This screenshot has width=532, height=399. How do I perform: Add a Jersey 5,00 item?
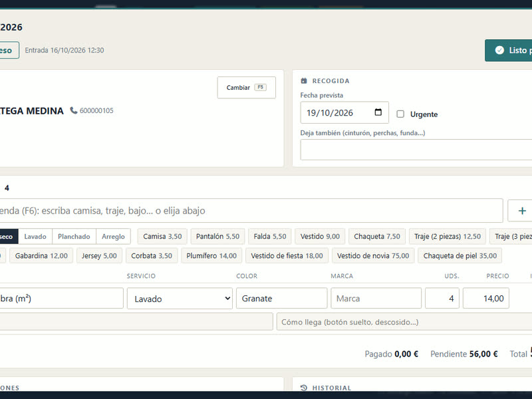tap(99, 256)
